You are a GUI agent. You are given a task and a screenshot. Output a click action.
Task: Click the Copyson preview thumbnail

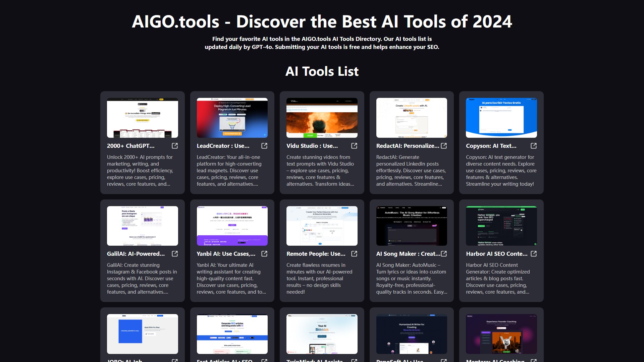point(501,118)
